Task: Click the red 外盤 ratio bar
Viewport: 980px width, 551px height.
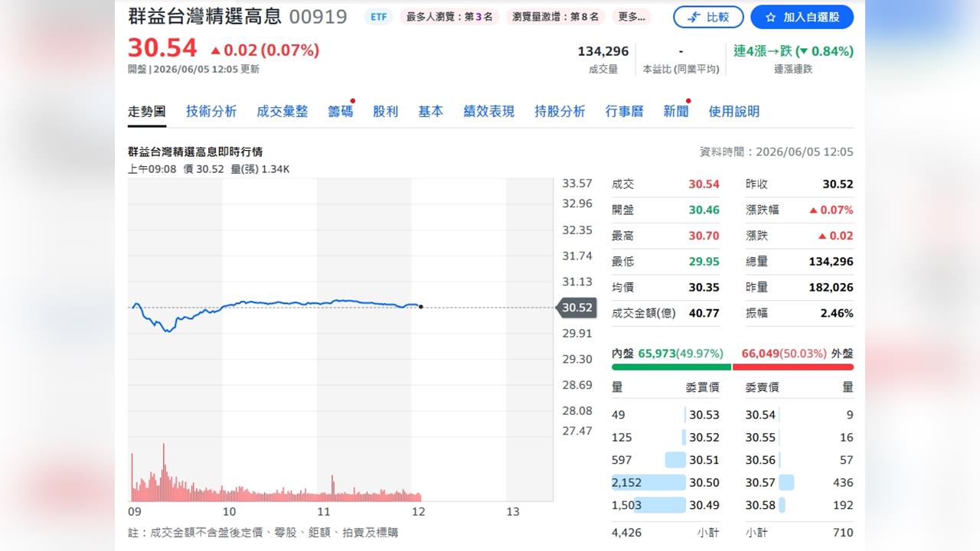Action: click(793, 367)
